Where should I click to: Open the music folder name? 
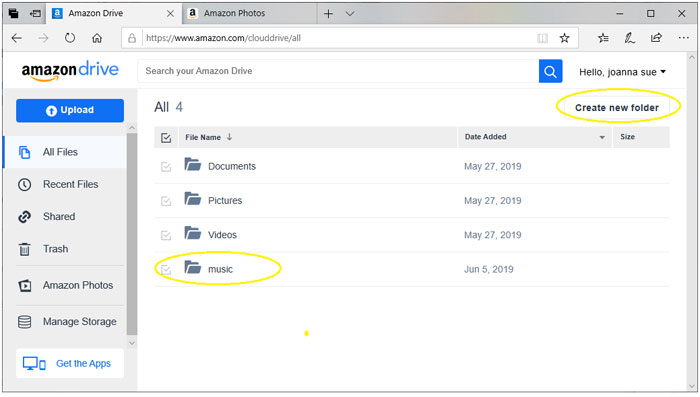(x=221, y=269)
